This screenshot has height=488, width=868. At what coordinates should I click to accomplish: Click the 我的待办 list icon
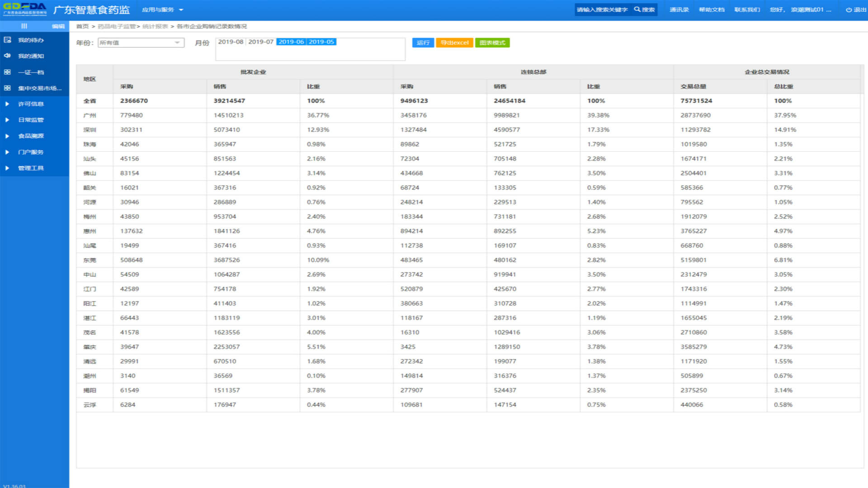pyautogui.click(x=7, y=40)
